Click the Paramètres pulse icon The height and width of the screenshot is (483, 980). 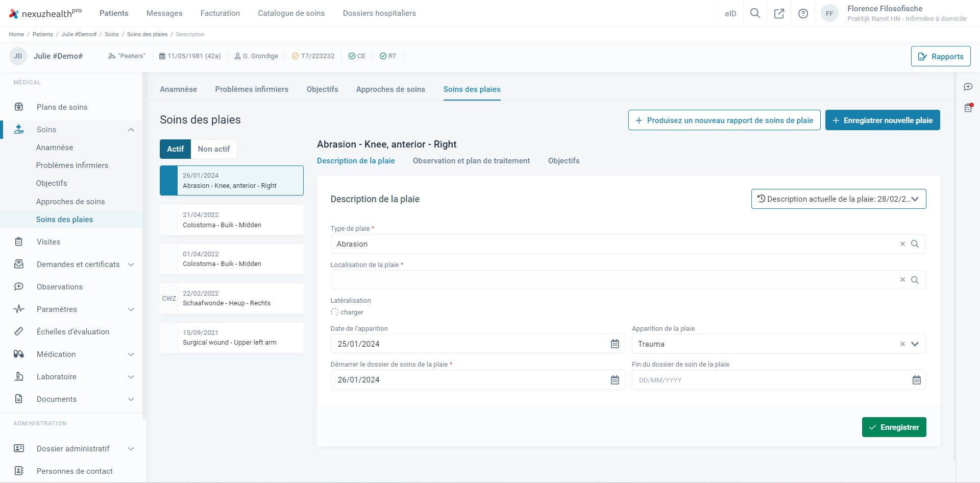[x=19, y=309]
